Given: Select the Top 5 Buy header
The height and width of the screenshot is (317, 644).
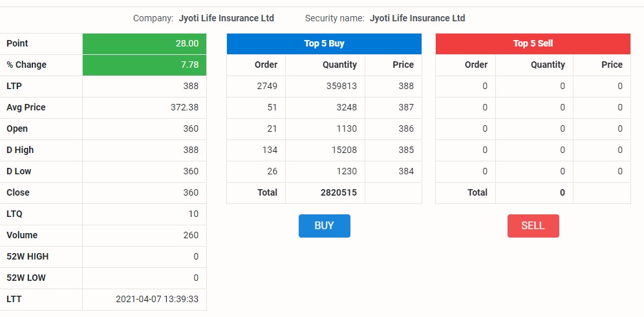Looking at the screenshot, I should click(x=324, y=43).
